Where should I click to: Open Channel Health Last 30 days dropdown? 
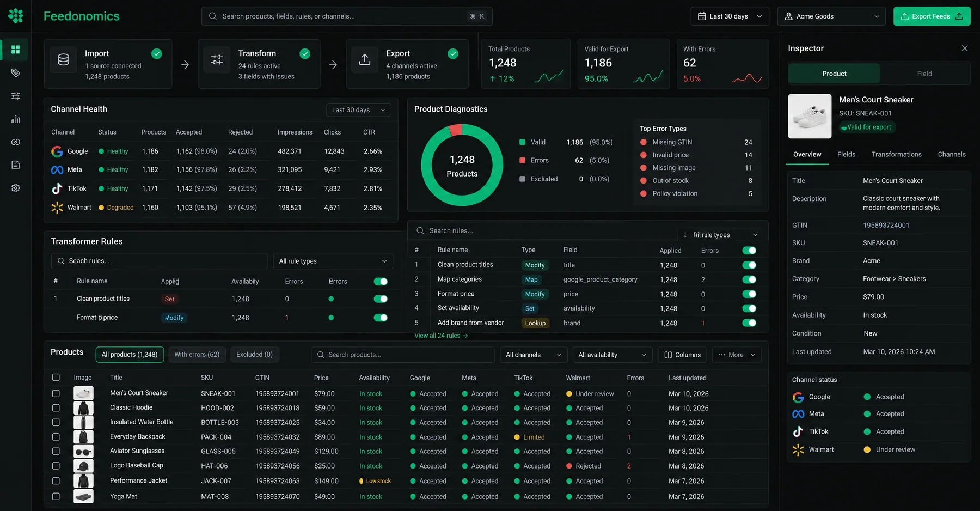tap(358, 110)
